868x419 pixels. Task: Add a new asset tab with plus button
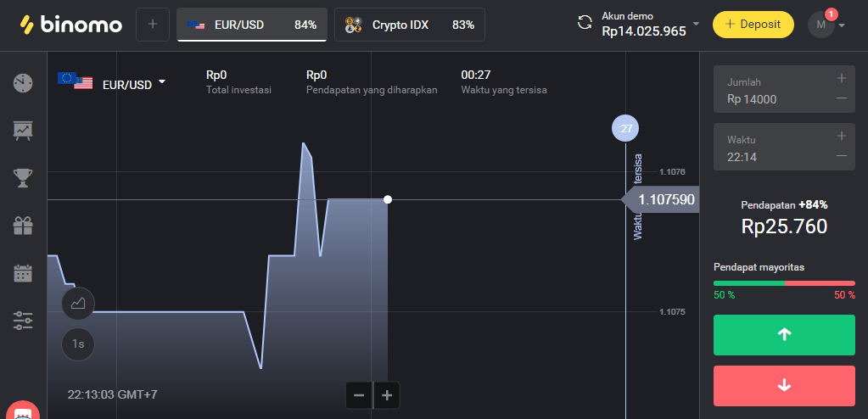click(153, 25)
